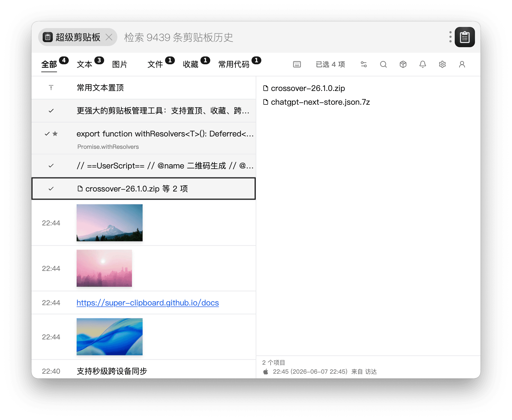Click the keyboard shortcuts icon
Screen dimensions: 512x420
tap(297, 65)
